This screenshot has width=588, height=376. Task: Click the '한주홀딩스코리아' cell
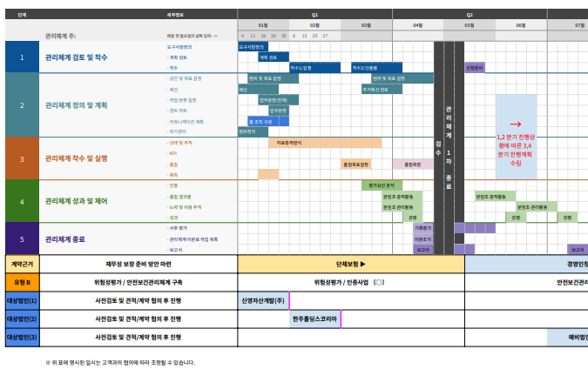(314, 319)
